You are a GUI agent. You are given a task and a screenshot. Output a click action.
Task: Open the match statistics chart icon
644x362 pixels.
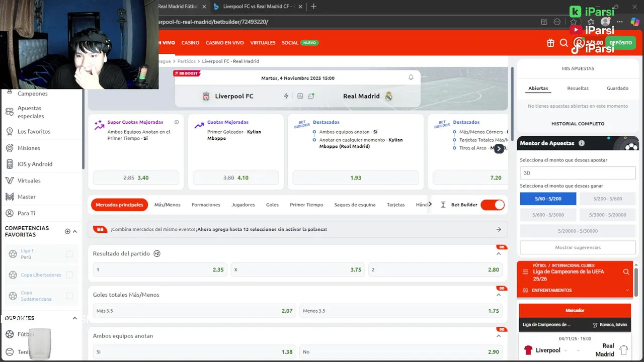[x=300, y=96]
